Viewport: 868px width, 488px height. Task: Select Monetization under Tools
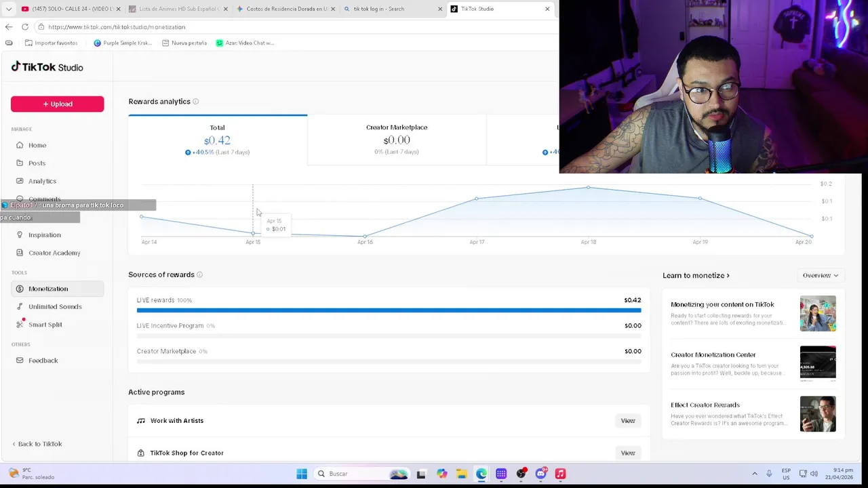[x=57, y=289]
